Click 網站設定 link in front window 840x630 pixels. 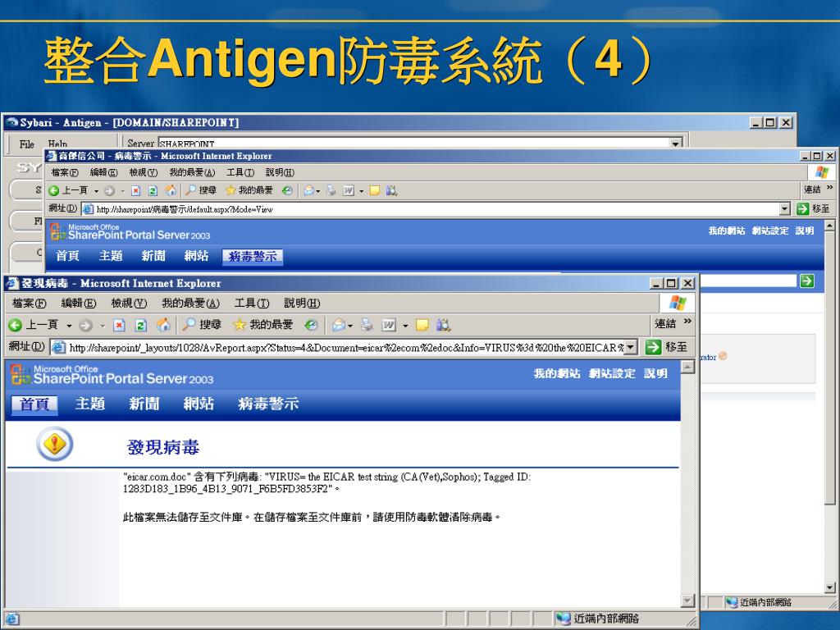tap(612, 373)
